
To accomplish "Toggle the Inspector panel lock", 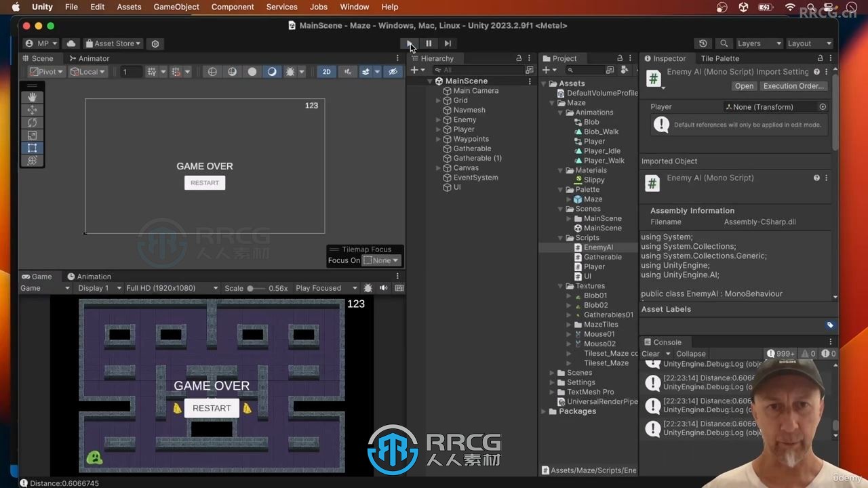I will pyautogui.click(x=820, y=58).
